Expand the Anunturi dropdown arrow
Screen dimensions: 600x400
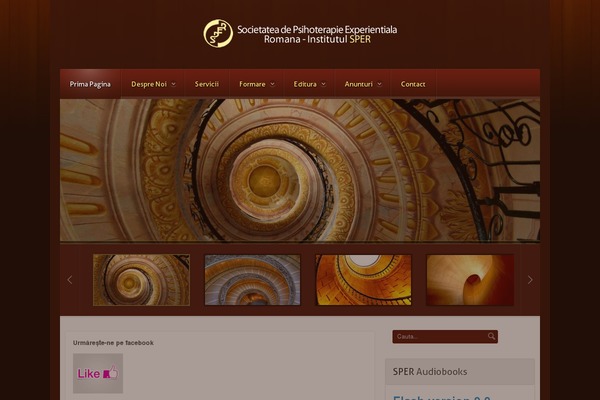(x=379, y=84)
